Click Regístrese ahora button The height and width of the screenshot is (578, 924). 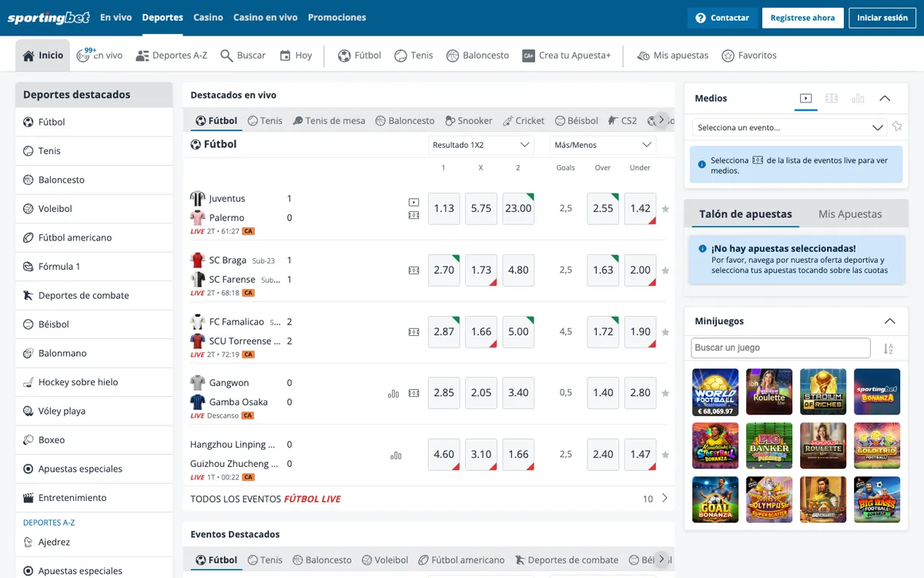coord(802,18)
